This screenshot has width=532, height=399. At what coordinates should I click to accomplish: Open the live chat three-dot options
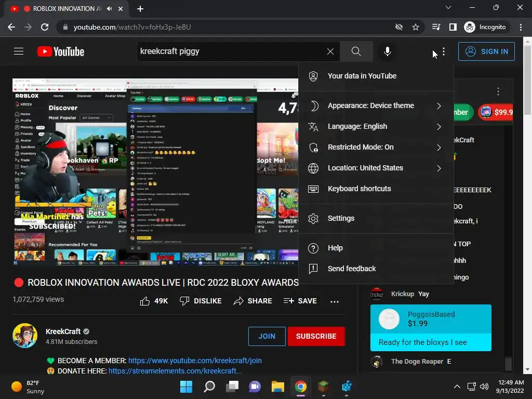pyautogui.click(x=498, y=91)
